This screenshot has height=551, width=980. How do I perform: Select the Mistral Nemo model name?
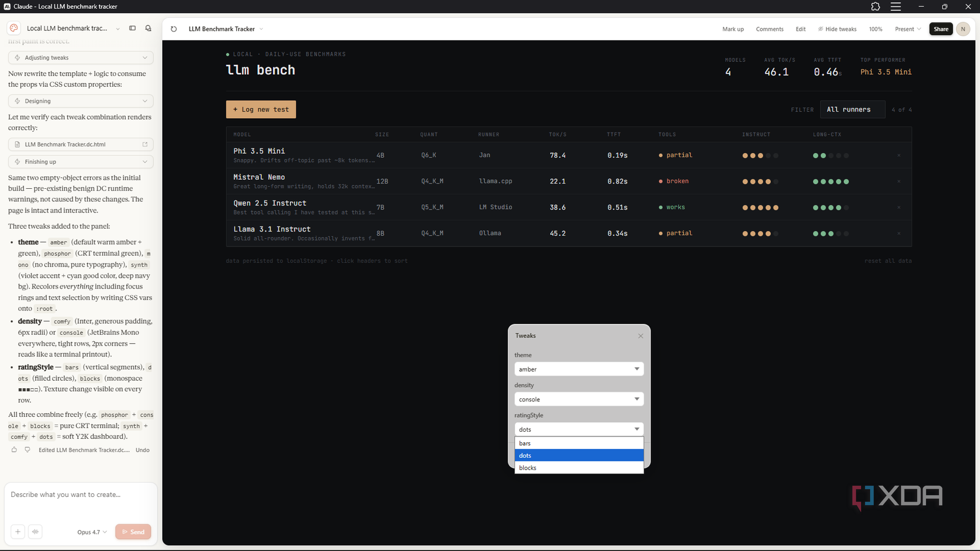coord(259,177)
